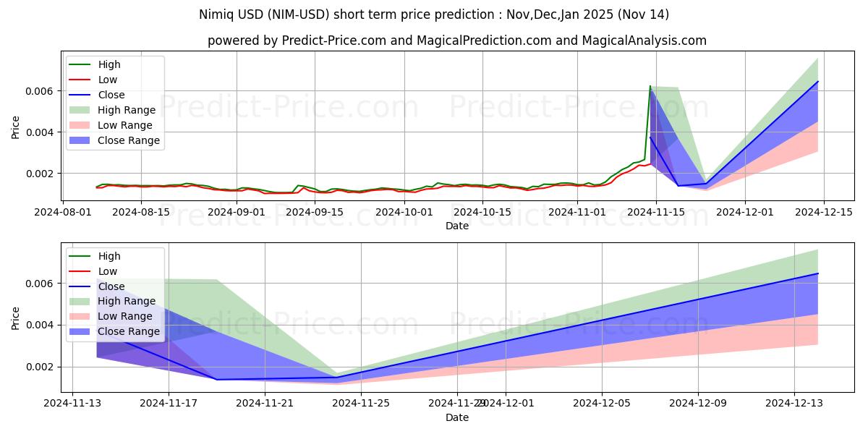
Task: Click Close Range label in bottom chart legend
Action: tap(129, 331)
